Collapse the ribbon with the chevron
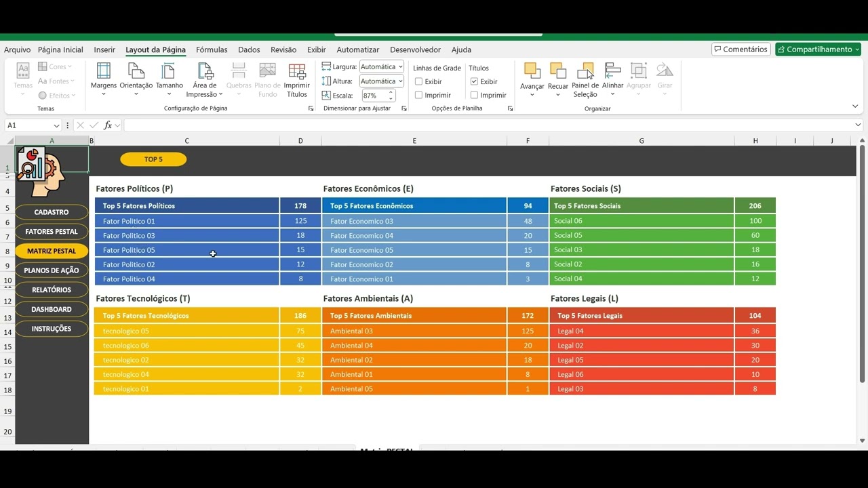This screenshot has height=488, width=868. coord(855,106)
